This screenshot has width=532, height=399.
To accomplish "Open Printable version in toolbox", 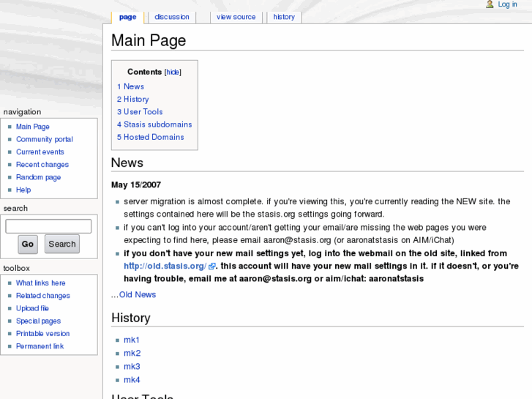I will tap(42, 333).
